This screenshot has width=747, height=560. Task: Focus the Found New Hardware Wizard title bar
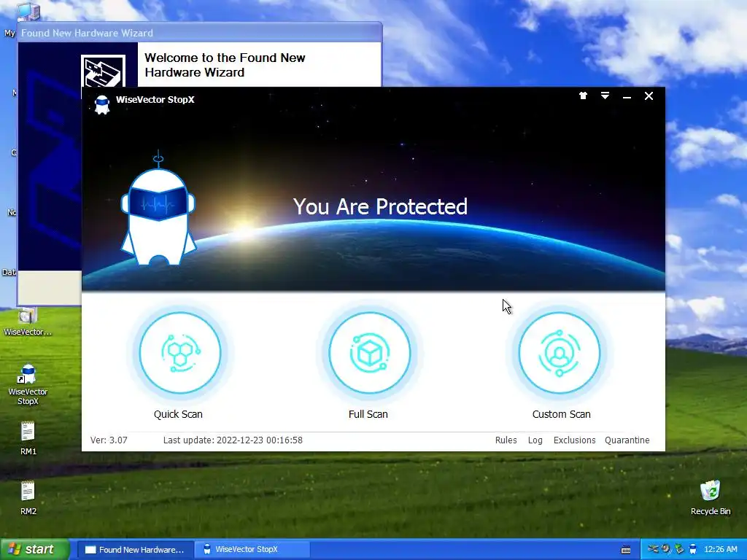[x=200, y=33]
